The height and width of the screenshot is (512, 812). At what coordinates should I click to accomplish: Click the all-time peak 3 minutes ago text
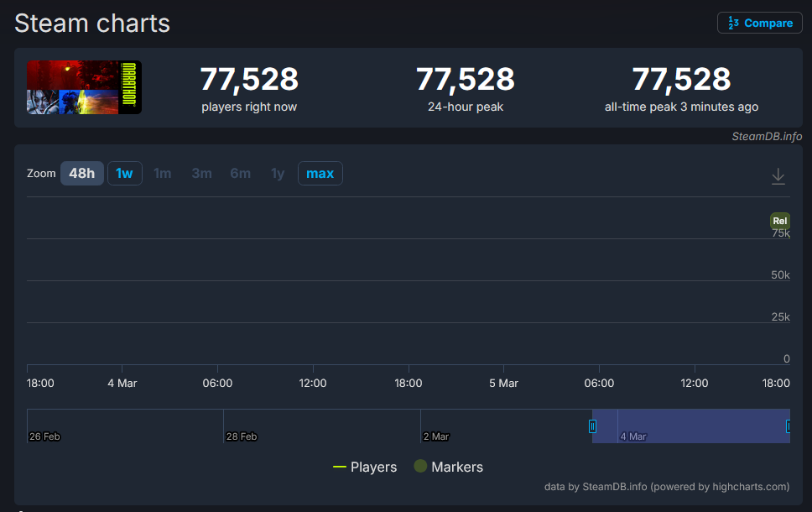(681, 107)
